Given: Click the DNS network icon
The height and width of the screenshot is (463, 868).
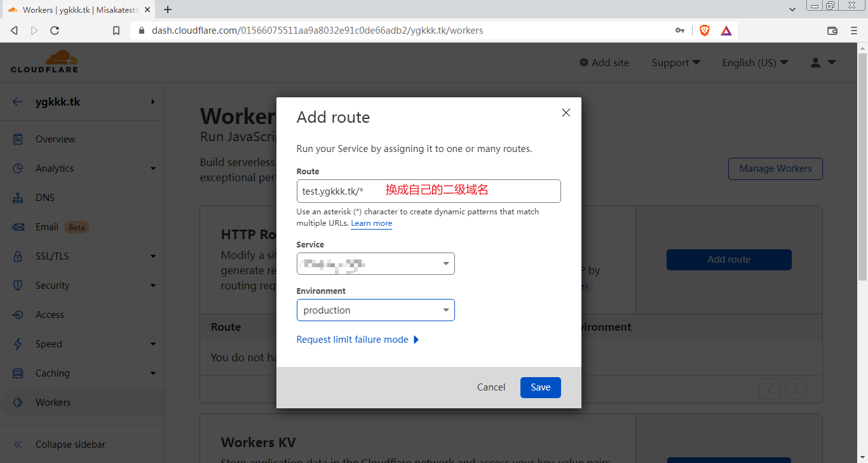Looking at the screenshot, I should (x=18, y=198).
